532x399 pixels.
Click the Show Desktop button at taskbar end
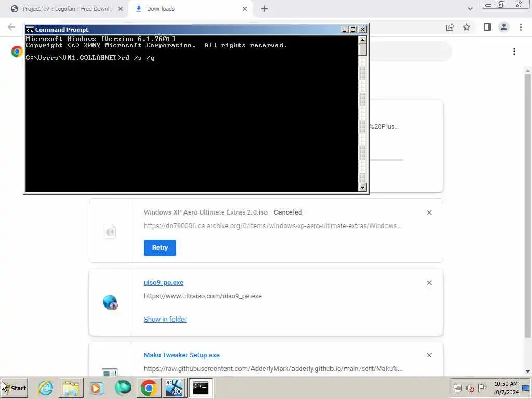click(526, 388)
